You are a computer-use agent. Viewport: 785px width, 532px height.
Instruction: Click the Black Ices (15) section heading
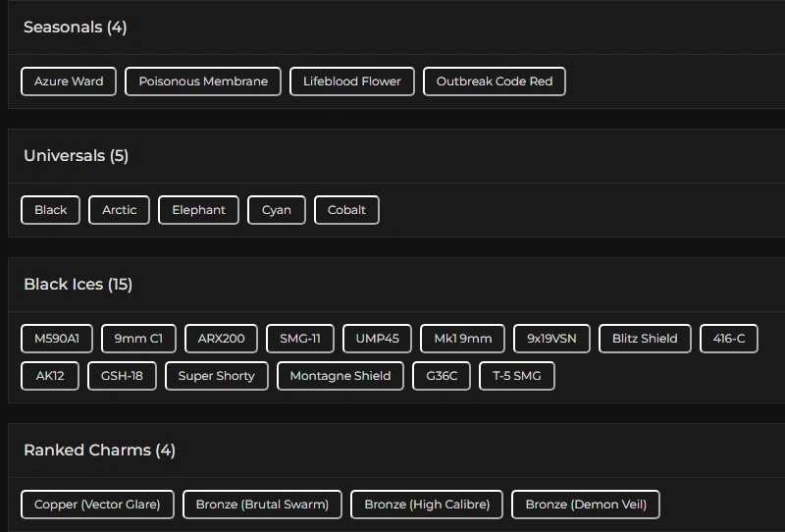point(78,285)
